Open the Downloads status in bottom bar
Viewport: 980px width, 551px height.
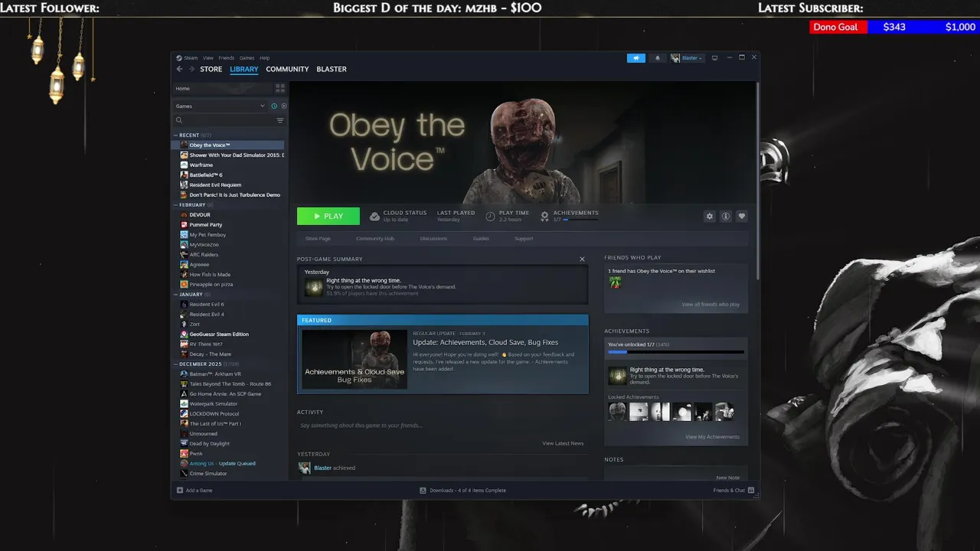(x=462, y=491)
